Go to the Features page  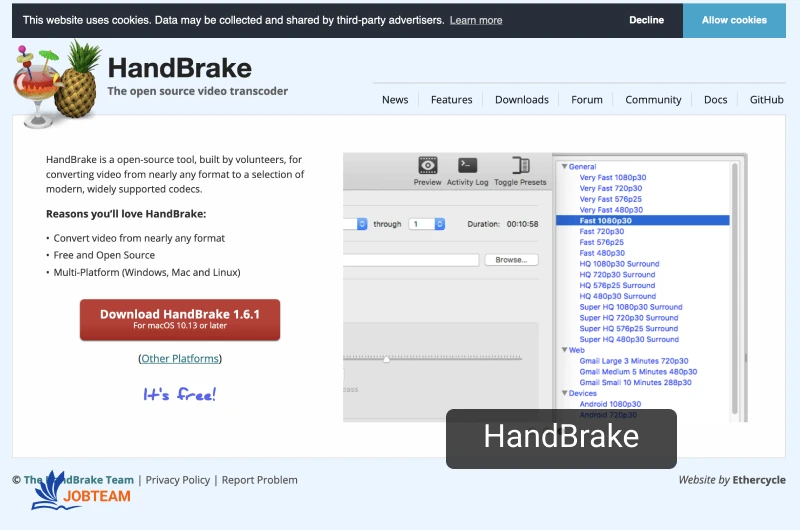click(x=452, y=99)
